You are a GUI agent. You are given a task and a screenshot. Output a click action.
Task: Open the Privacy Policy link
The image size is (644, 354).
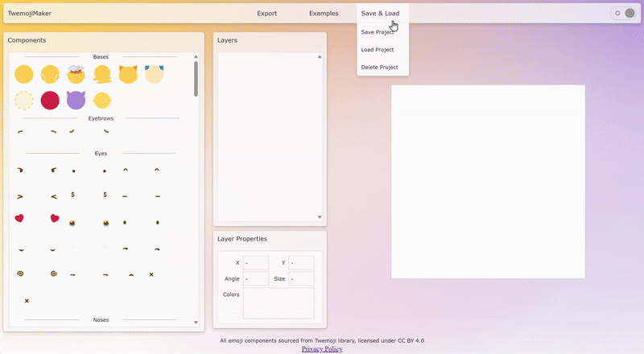click(322, 349)
